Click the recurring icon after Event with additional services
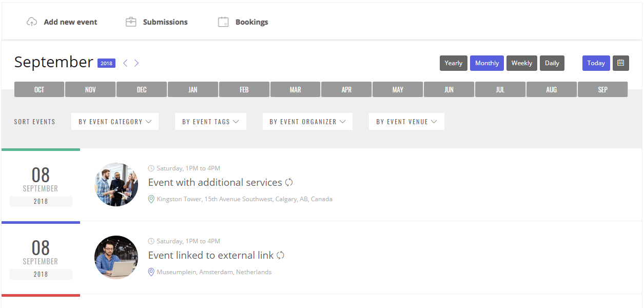 click(289, 182)
